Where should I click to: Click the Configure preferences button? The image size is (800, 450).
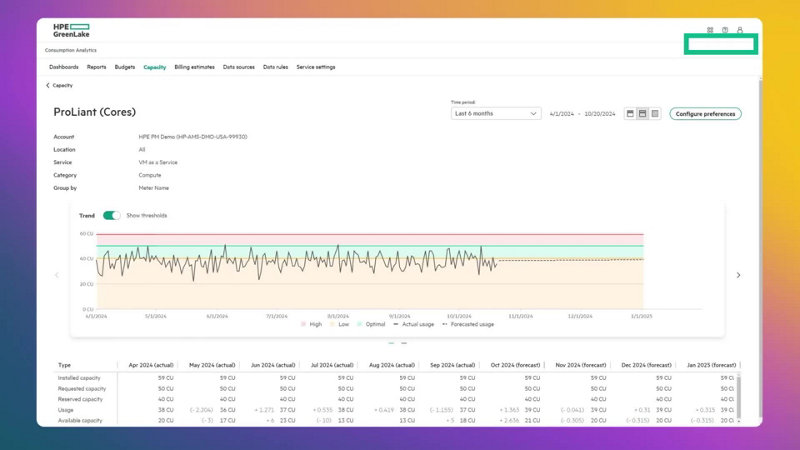(x=705, y=114)
